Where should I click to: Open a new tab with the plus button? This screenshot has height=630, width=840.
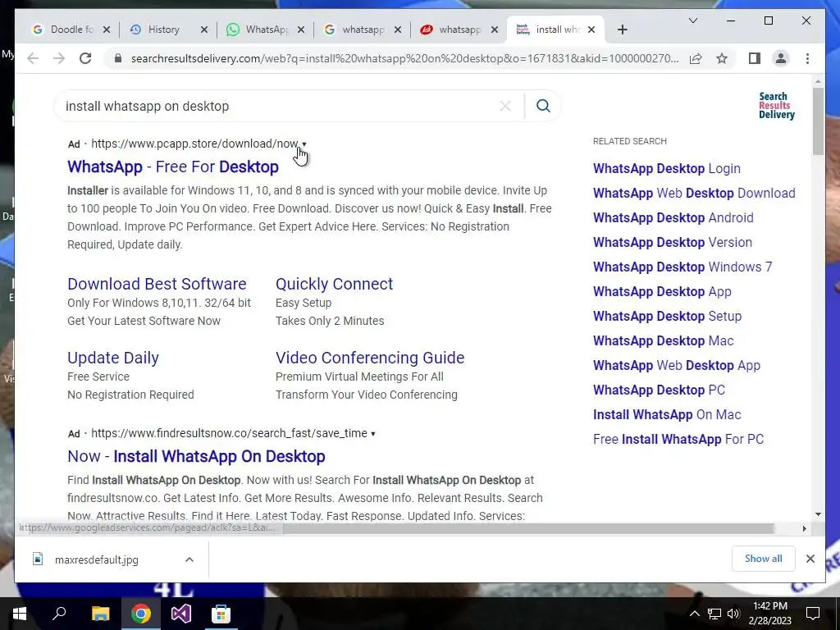click(x=622, y=30)
